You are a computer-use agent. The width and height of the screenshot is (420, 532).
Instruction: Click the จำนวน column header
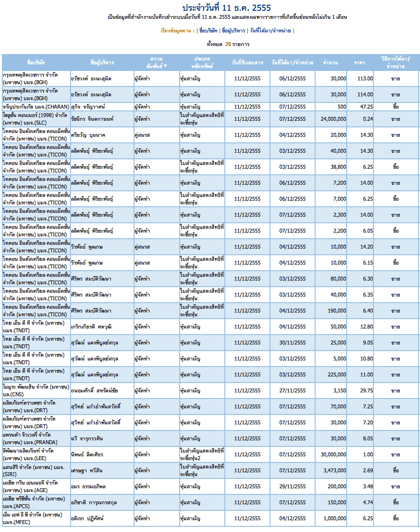coord(330,63)
